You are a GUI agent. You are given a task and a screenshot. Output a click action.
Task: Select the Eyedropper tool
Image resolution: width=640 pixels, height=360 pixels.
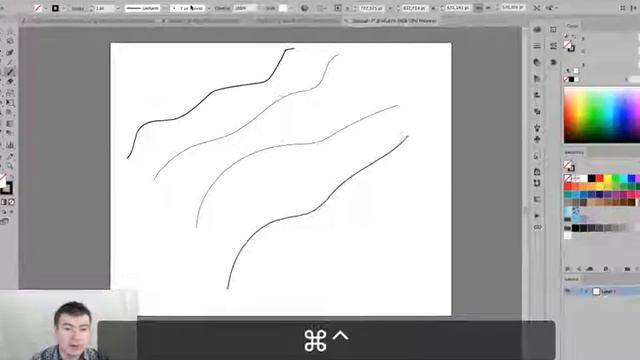(x=10, y=156)
